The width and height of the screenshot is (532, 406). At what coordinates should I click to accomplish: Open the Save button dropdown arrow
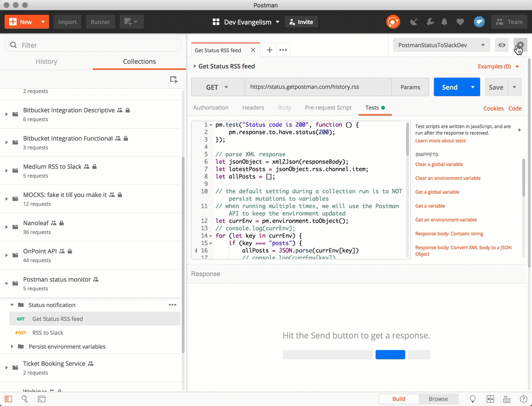point(514,87)
